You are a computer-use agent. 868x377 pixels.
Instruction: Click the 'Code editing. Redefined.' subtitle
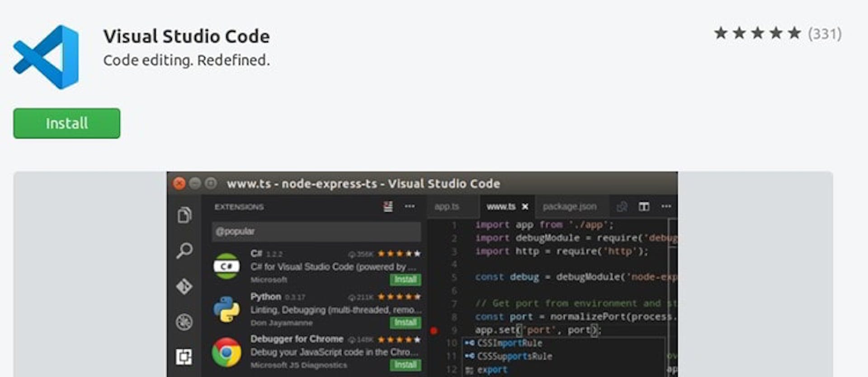[x=186, y=60]
